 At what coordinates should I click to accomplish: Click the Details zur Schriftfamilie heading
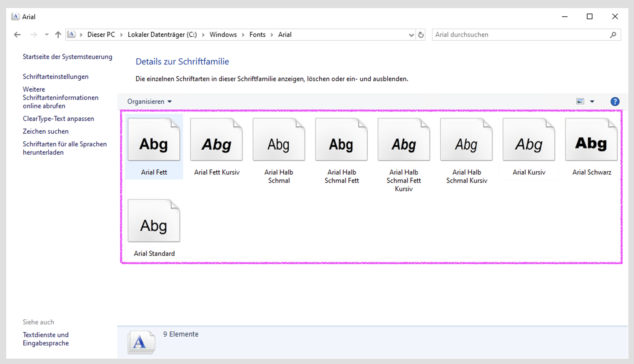click(182, 61)
